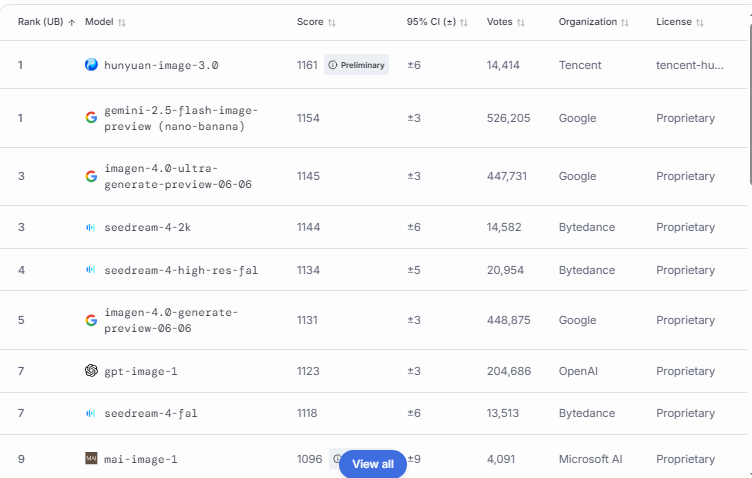Click the score value 1154
The height and width of the screenshot is (478, 752).
[308, 118]
